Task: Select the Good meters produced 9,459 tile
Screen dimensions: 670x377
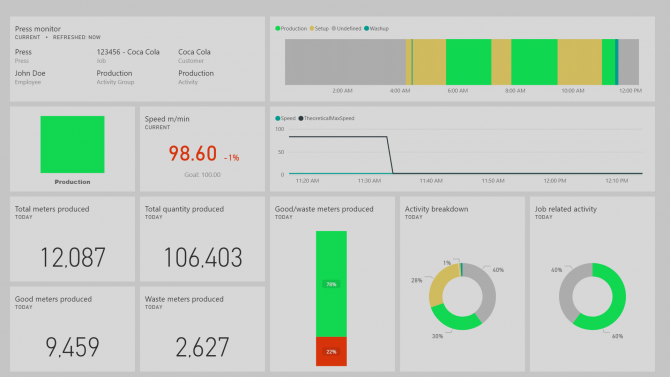Action: (x=72, y=329)
